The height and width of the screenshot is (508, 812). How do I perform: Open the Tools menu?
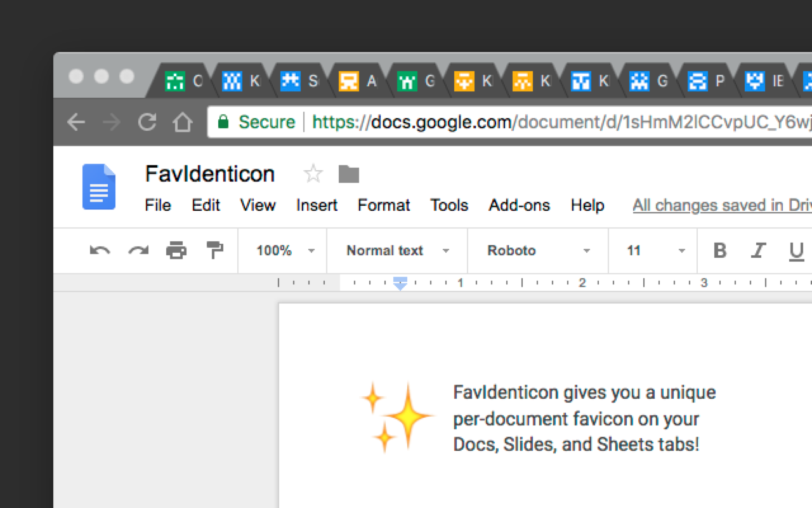click(x=449, y=205)
